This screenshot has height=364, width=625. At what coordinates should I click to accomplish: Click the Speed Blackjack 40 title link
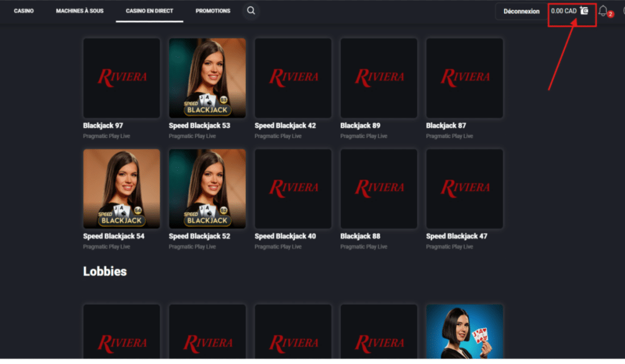285,236
